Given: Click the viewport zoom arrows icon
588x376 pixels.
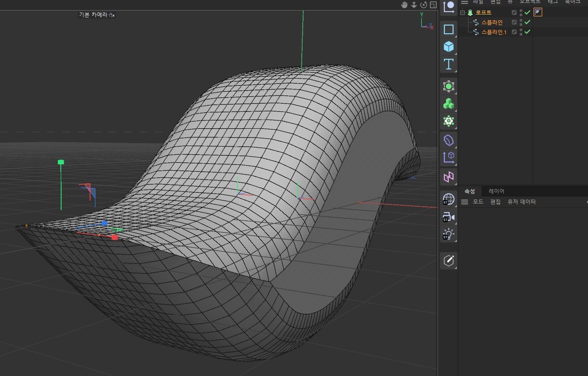Looking at the screenshot, I should (x=414, y=5).
